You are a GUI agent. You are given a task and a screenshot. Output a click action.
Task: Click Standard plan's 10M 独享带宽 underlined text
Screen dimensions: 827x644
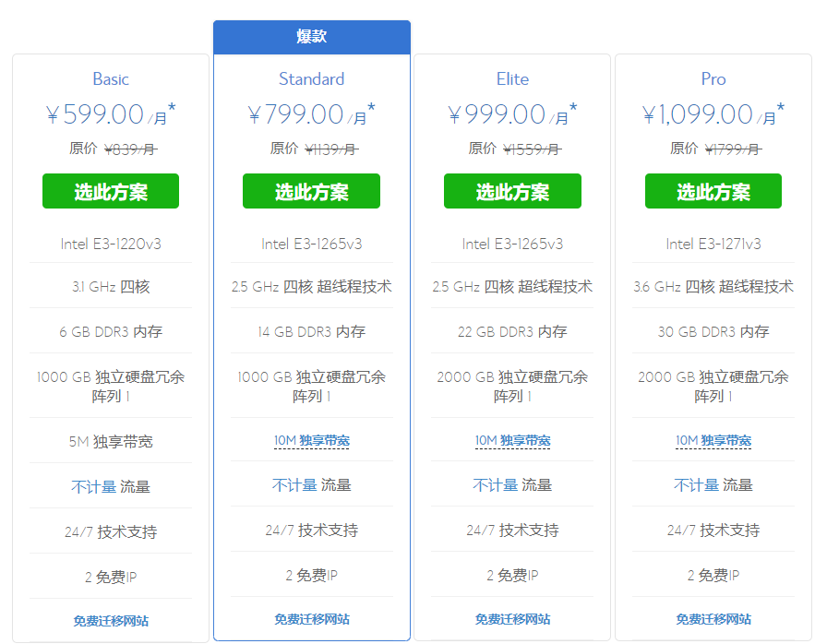(311, 441)
